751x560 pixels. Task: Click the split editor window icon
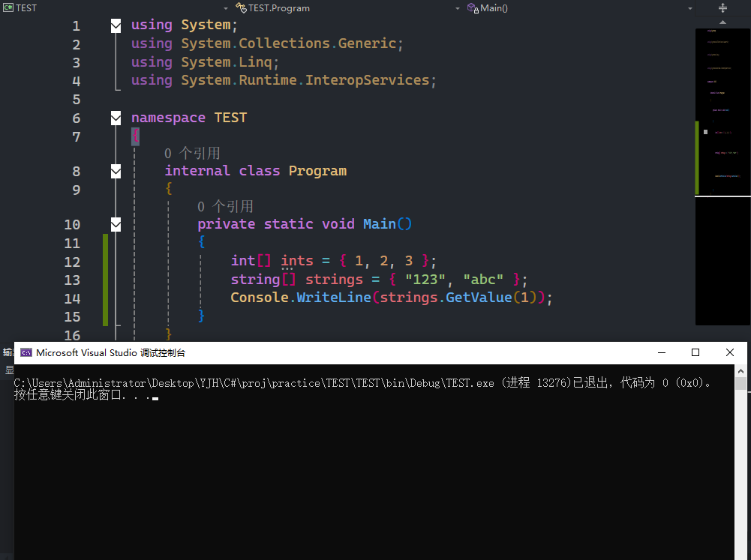click(x=722, y=8)
